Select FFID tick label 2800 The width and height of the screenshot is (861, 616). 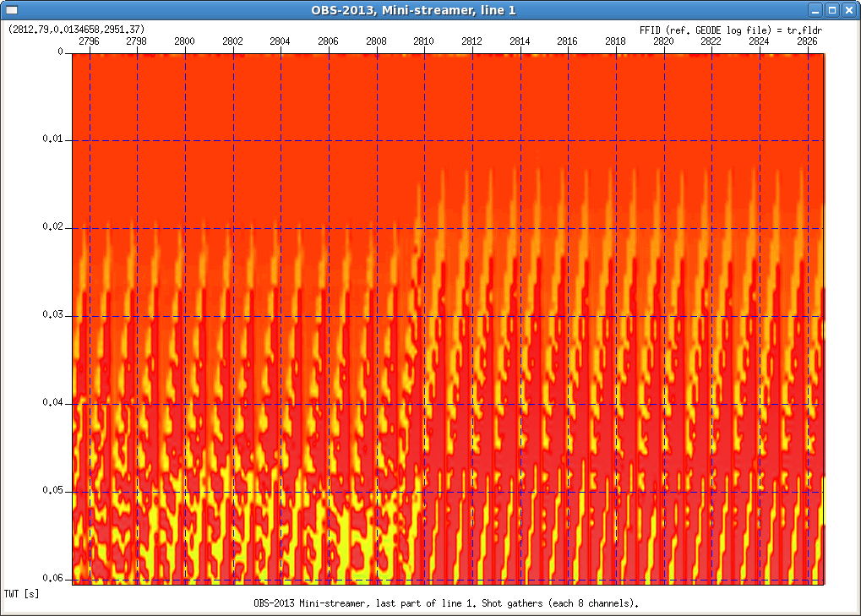pos(184,41)
